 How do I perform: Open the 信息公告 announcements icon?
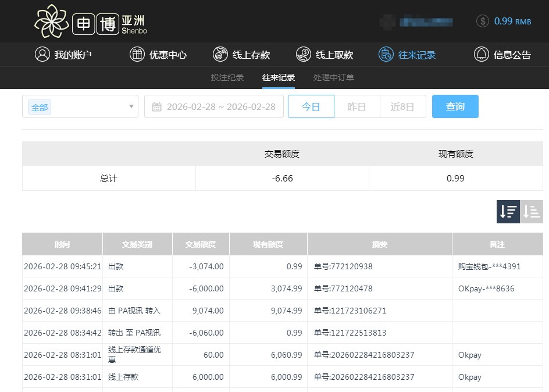tap(481, 54)
